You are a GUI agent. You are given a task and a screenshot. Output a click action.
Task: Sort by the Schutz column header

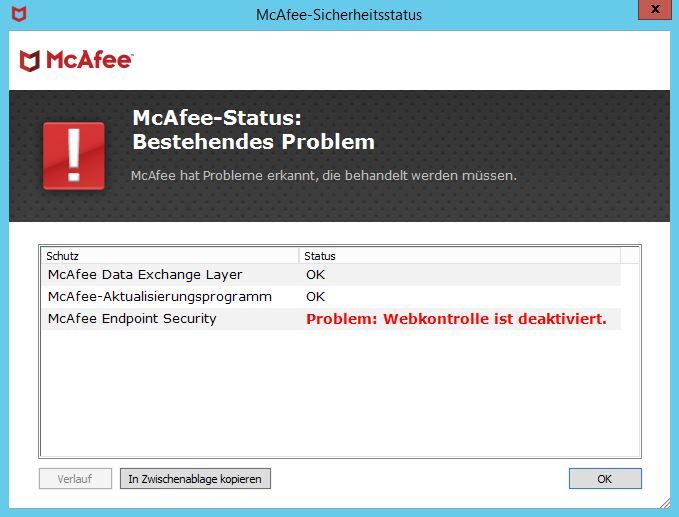coord(170,256)
